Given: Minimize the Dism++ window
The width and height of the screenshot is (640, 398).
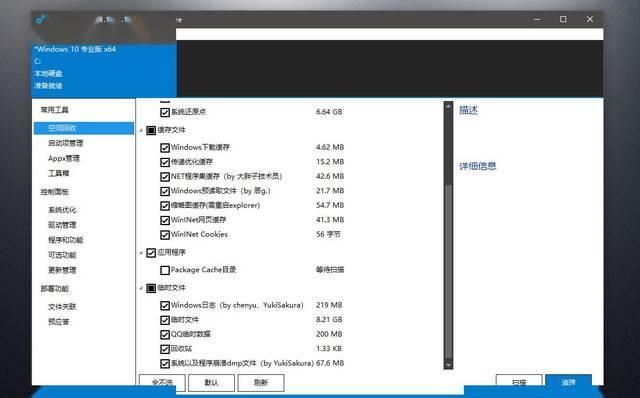Looking at the screenshot, I should 537,19.
